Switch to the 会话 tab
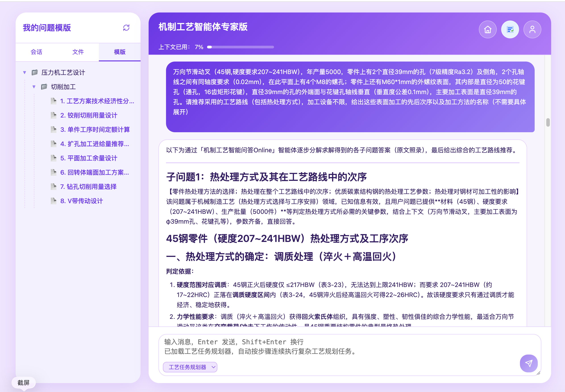This screenshot has height=392, width=565. click(36, 52)
